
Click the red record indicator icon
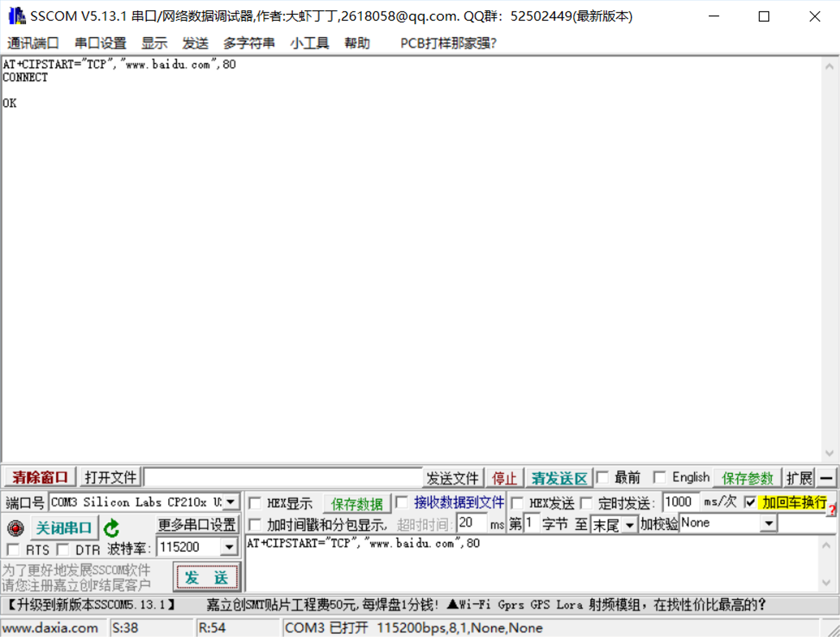[16, 527]
